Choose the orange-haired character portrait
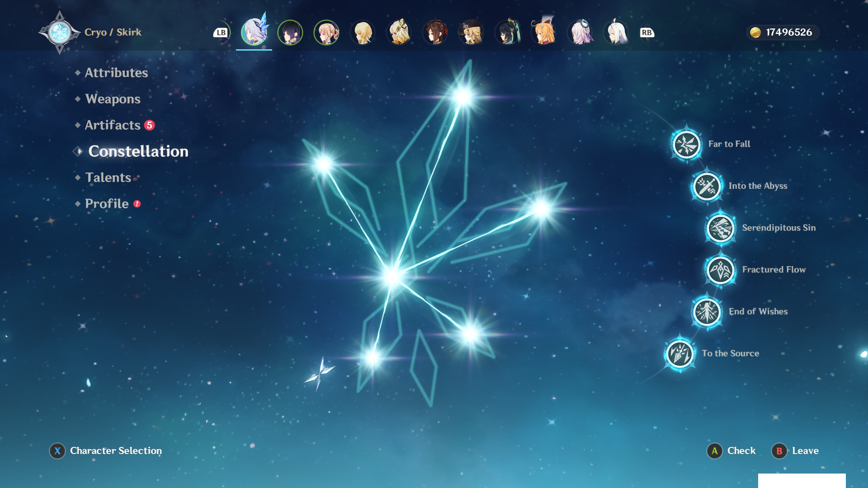Image resolution: width=868 pixels, height=488 pixels. point(544,32)
